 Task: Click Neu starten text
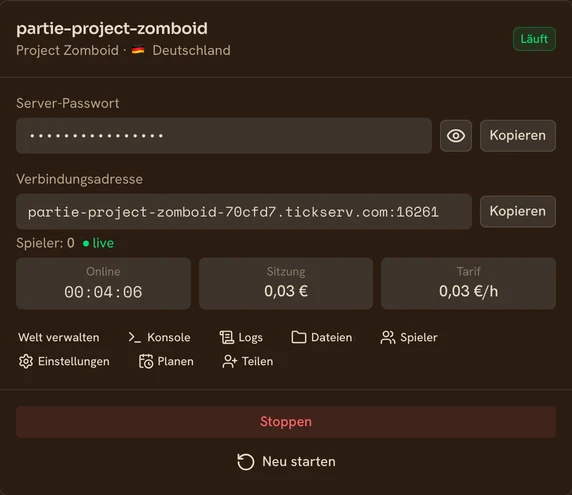click(x=299, y=462)
